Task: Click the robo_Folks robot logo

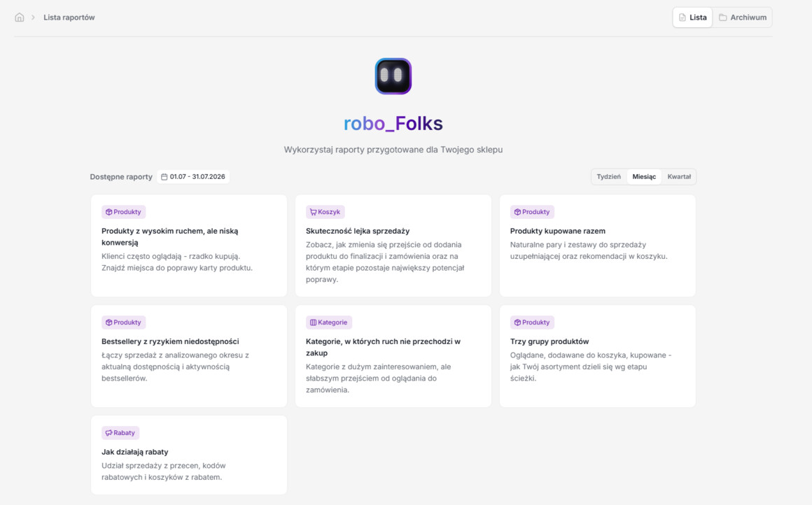Action: pos(393,76)
